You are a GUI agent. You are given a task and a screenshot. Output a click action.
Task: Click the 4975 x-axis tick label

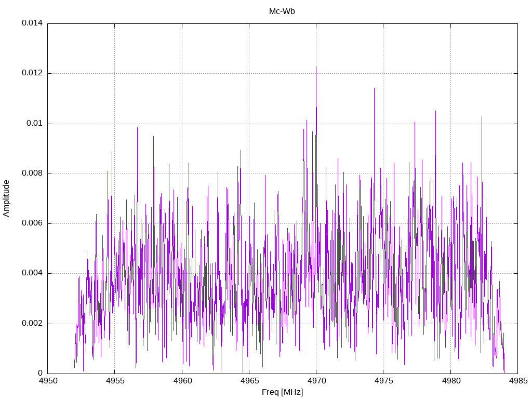(x=383, y=381)
